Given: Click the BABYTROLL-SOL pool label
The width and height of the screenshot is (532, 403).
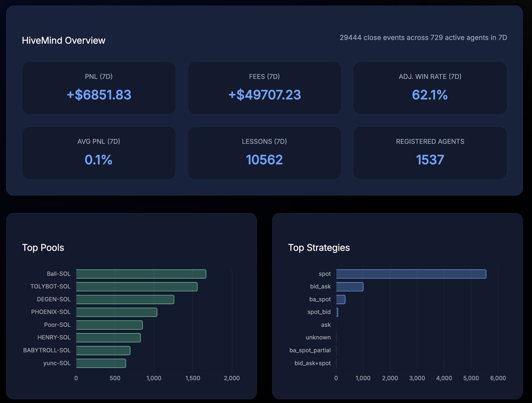Looking at the screenshot, I should [x=47, y=351].
